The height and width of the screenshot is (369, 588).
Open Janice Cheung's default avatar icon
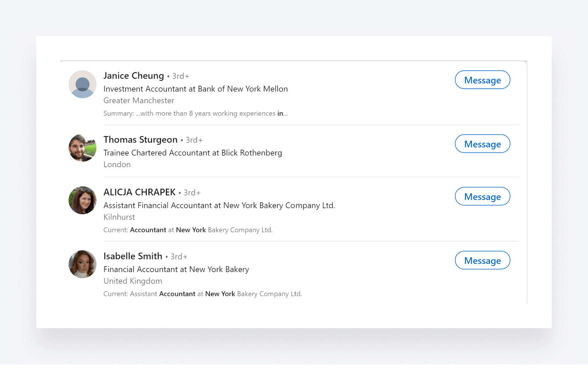pos(82,84)
